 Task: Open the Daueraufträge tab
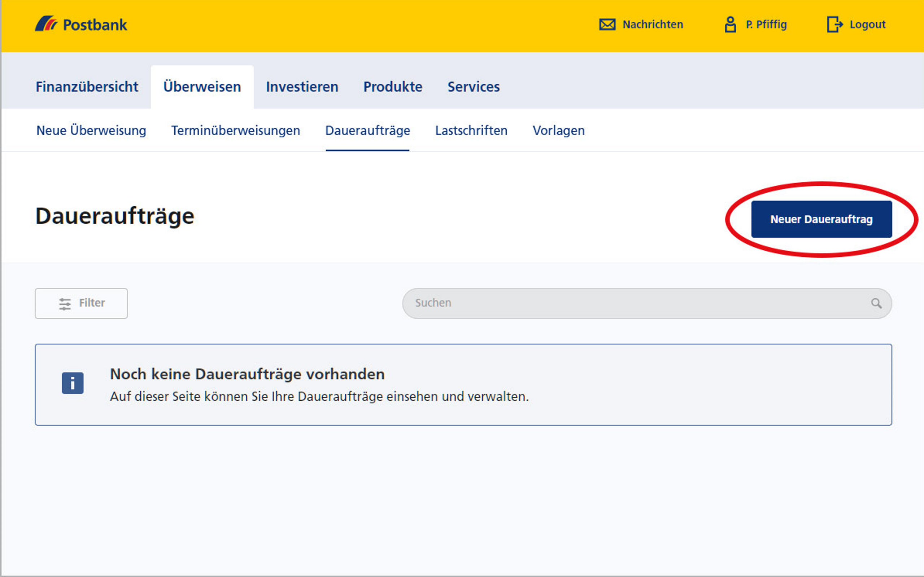(x=367, y=130)
